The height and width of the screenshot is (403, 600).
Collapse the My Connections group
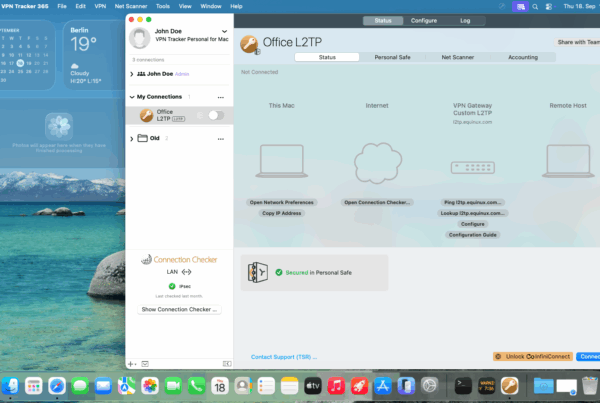tap(132, 96)
